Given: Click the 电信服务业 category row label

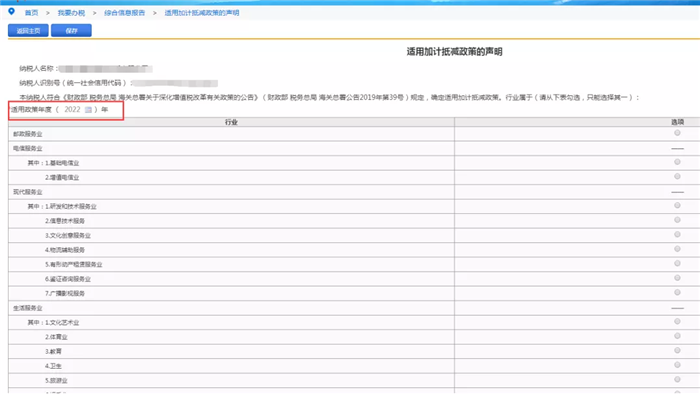Looking at the screenshot, I should [x=28, y=149].
